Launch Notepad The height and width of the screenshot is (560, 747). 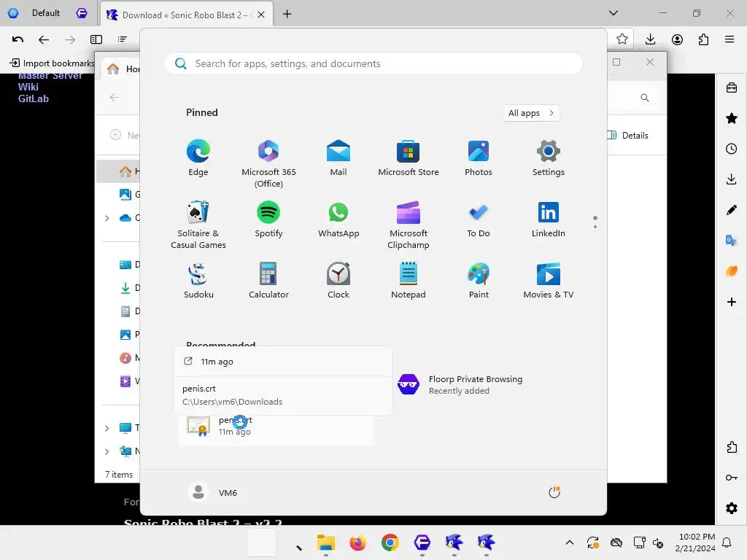click(409, 281)
